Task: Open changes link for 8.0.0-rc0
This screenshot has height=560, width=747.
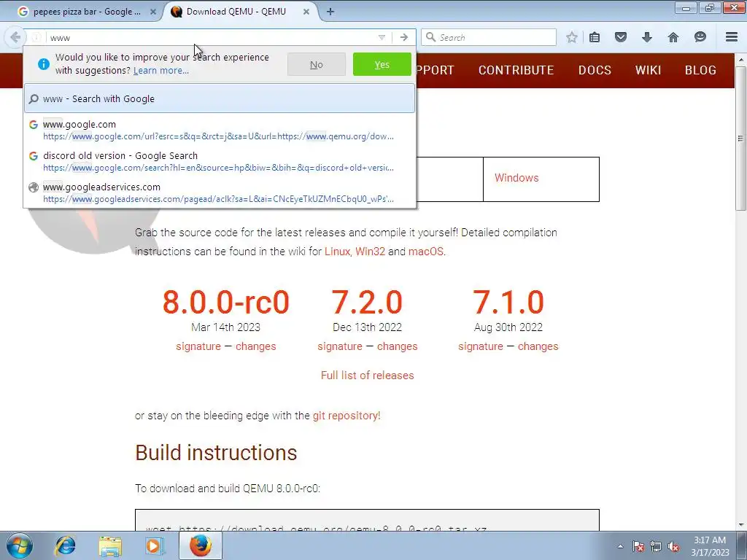Action: tap(256, 346)
